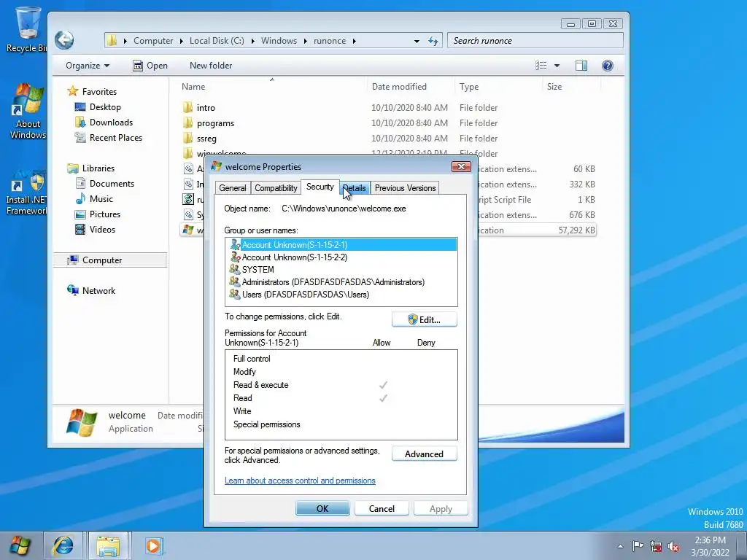The width and height of the screenshot is (747, 560).
Task: Open Explorer help question mark icon
Action: click(x=608, y=66)
